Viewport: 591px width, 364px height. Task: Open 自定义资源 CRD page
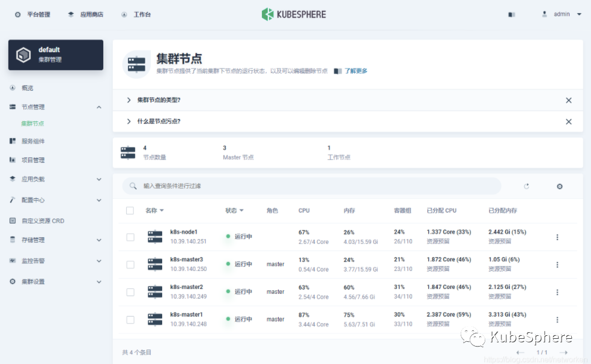[43, 221]
